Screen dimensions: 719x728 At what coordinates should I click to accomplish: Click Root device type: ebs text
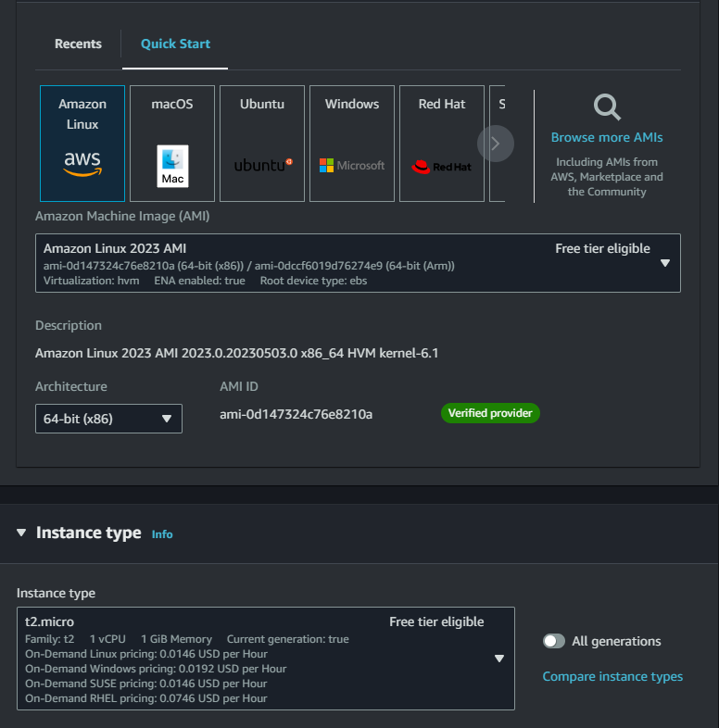(313, 281)
